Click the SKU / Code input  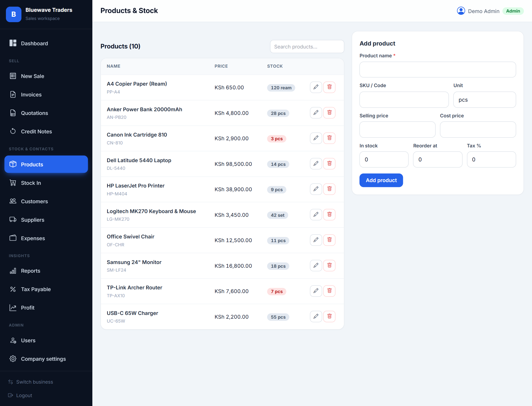click(404, 100)
